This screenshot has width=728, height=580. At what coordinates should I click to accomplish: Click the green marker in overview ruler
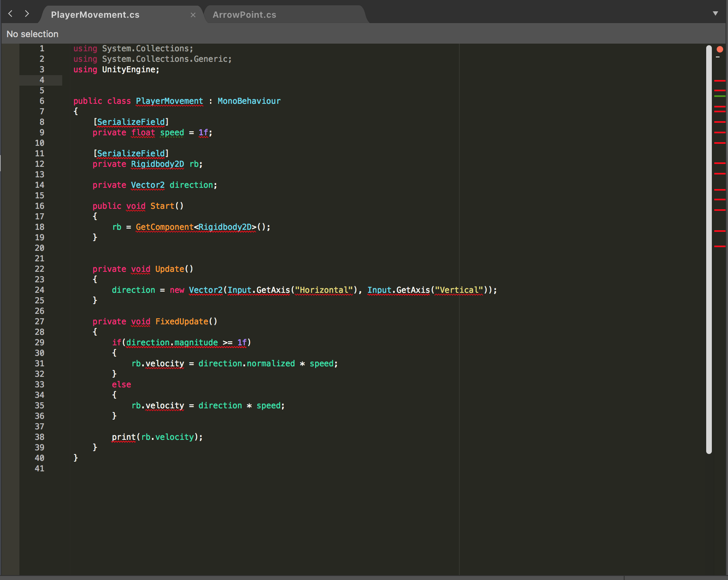720,96
